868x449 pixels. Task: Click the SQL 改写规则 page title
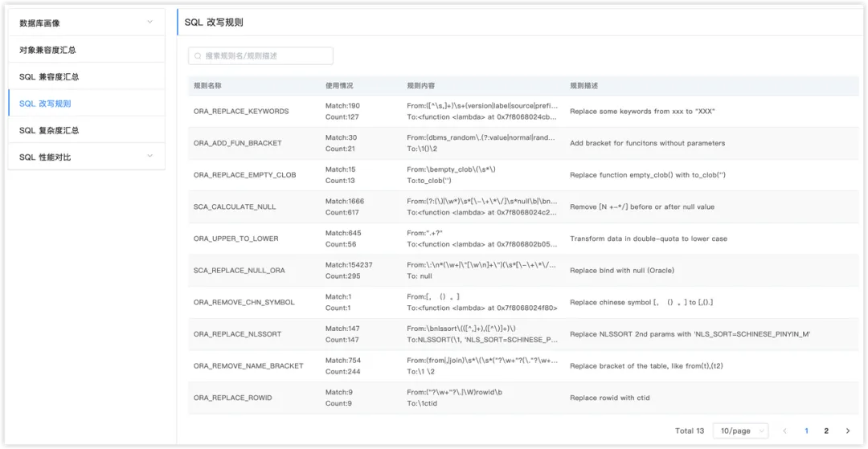(214, 22)
